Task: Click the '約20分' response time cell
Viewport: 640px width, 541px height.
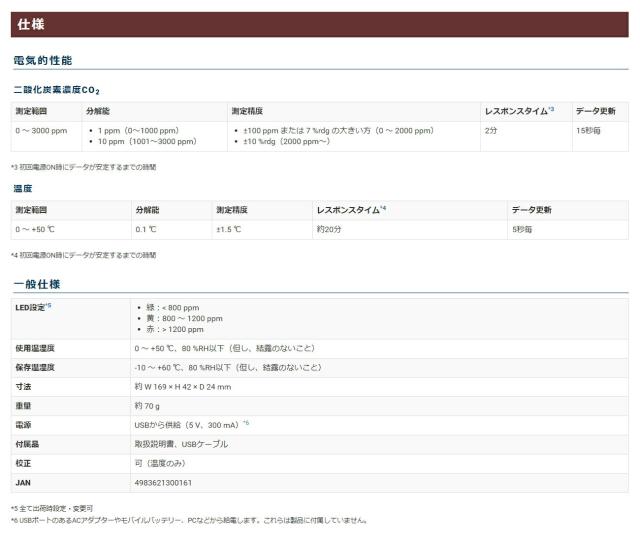Action: coord(329,229)
